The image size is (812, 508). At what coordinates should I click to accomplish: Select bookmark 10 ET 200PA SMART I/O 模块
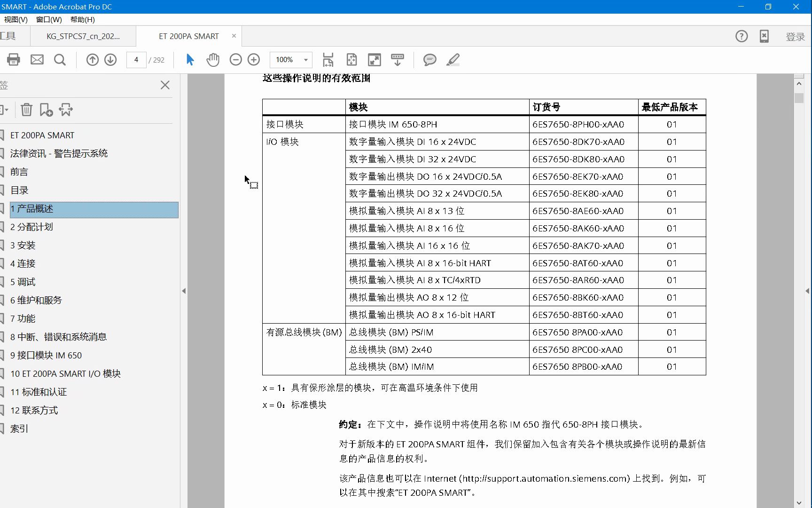pos(66,373)
